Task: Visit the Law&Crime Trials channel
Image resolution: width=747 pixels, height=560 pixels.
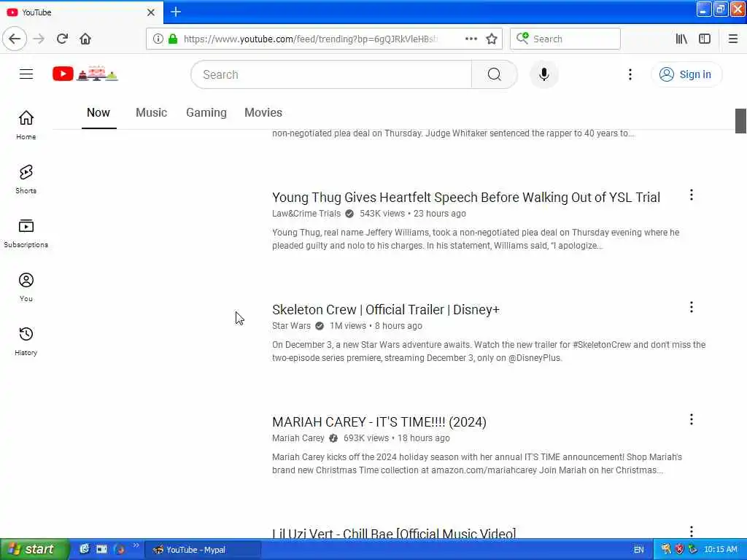Action: pyautogui.click(x=306, y=214)
